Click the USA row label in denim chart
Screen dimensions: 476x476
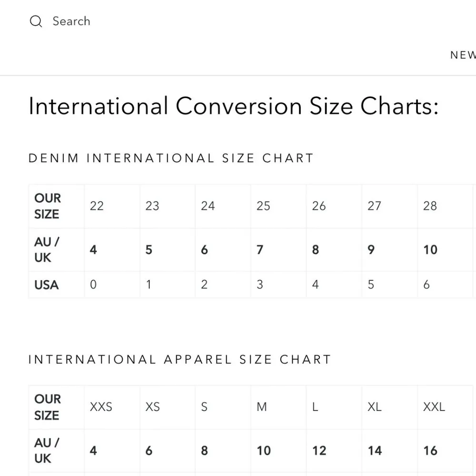click(47, 285)
